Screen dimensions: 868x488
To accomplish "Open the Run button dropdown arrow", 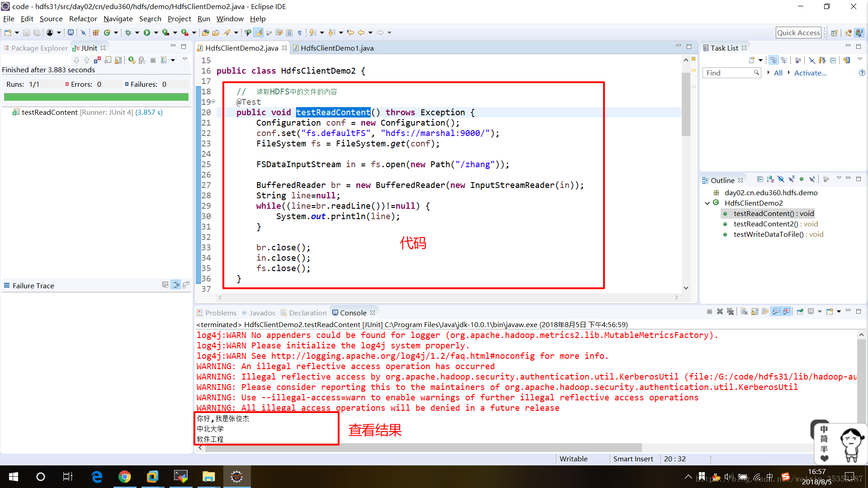I will tap(156, 33).
